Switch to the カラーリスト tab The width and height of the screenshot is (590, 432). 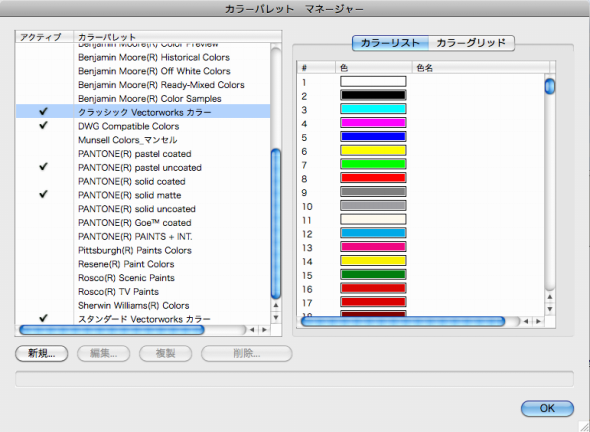coord(390,43)
